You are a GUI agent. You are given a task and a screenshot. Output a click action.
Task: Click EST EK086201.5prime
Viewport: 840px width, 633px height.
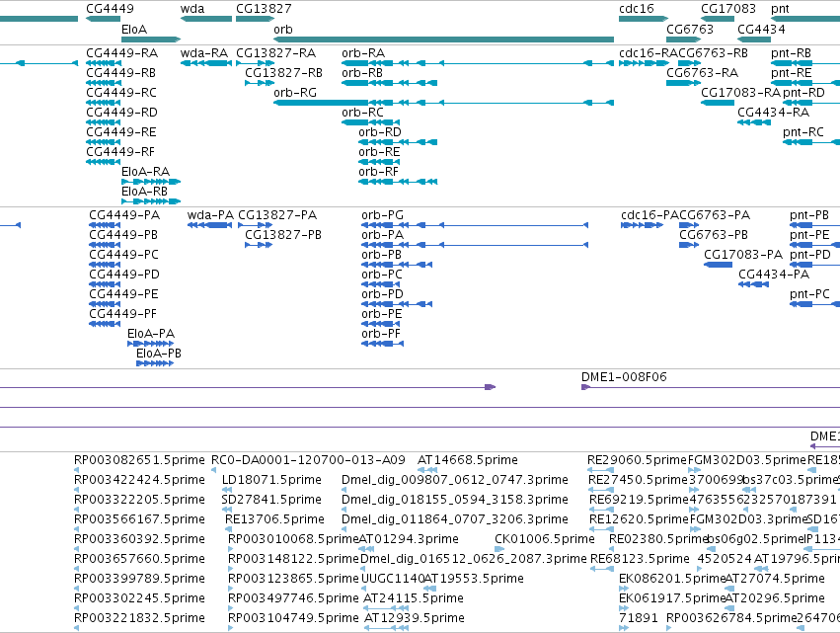(x=624, y=589)
